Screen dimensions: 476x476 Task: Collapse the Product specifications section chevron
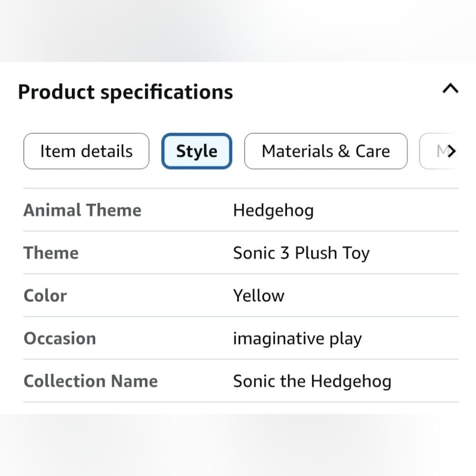450,89
